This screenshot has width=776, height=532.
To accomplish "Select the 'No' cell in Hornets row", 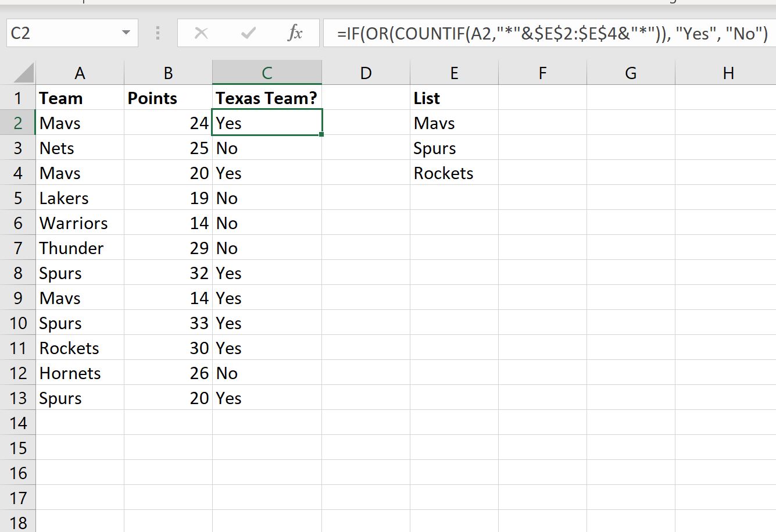I will pos(267,373).
